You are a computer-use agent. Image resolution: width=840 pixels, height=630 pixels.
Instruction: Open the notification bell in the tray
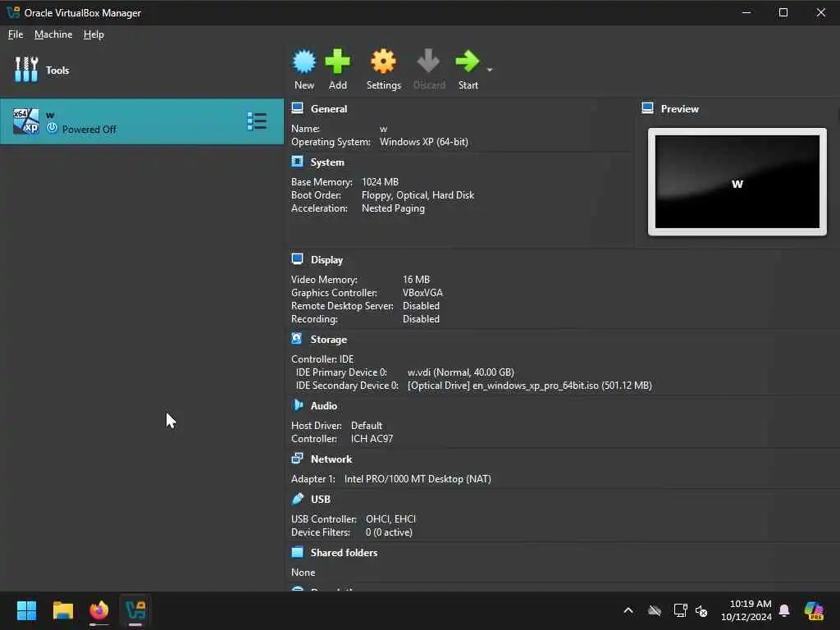pos(784,610)
